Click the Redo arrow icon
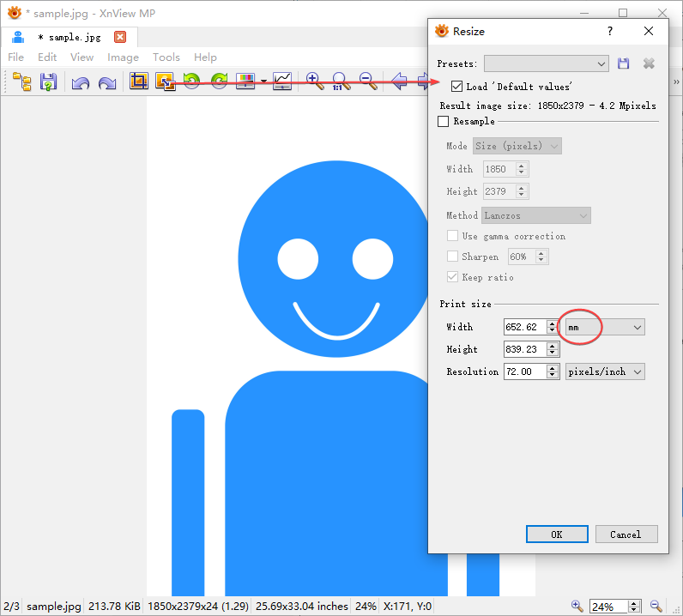Screen dimensions: 683x616 [107, 82]
